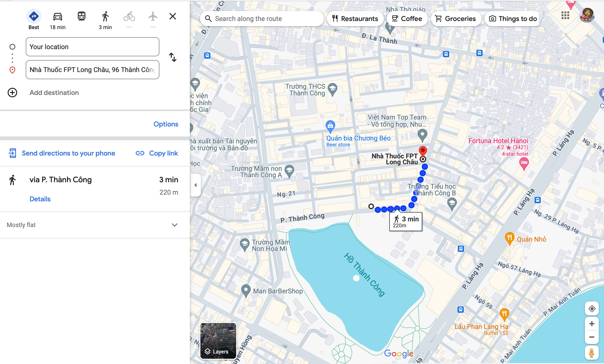604x364 pixels.
Task: Select the transit train mode icon
Action: click(x=81, y=16)
